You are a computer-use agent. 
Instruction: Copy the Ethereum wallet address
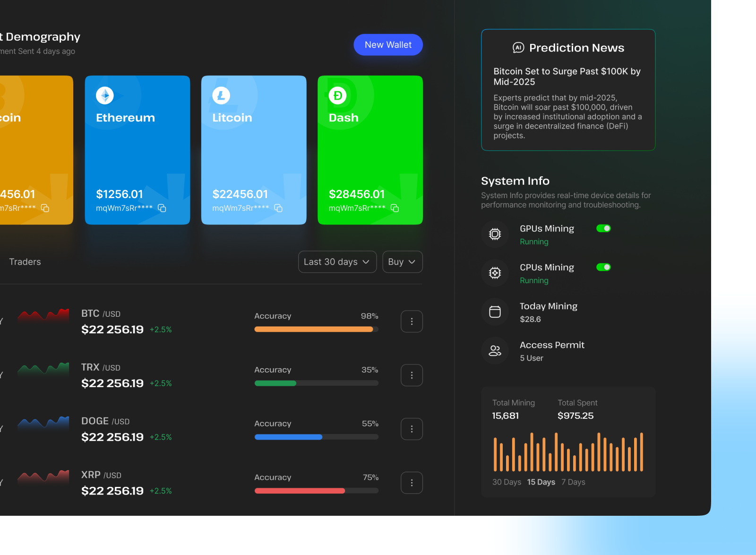coord(162,208)
